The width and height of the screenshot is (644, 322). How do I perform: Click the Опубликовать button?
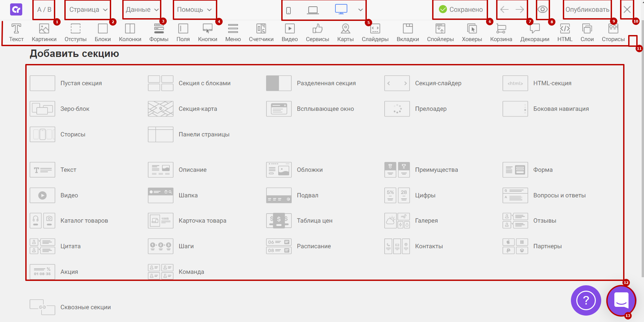click(587, 10)
